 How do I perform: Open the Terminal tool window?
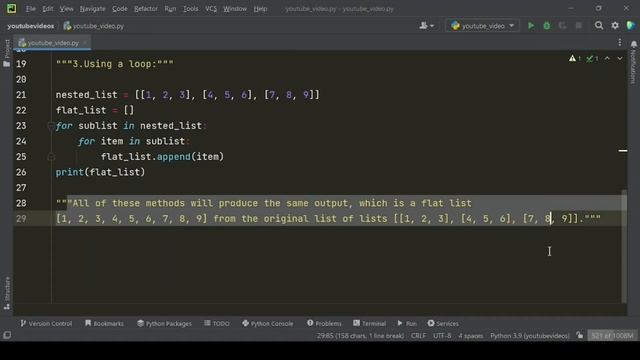pyautogui.click(x=369, y=323)
